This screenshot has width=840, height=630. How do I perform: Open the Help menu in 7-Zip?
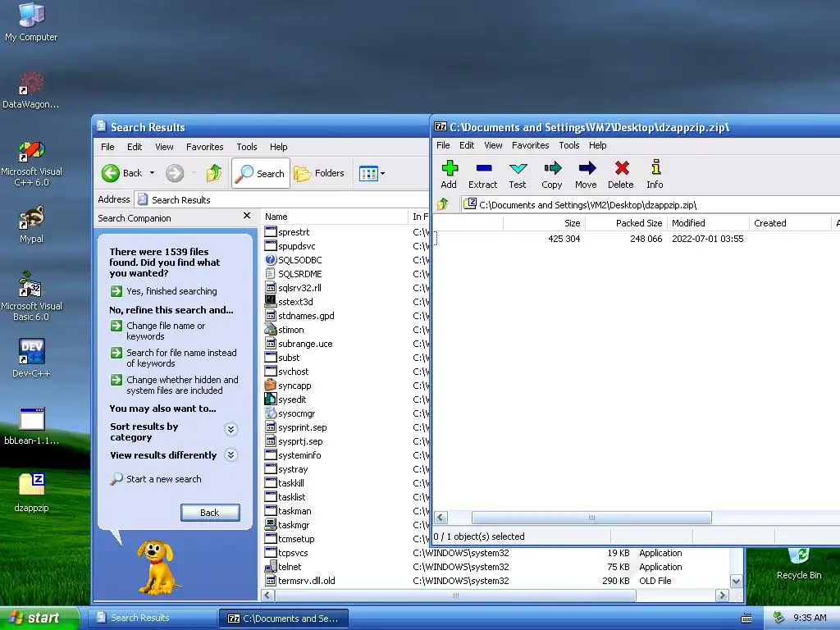[x=597, y=145]
